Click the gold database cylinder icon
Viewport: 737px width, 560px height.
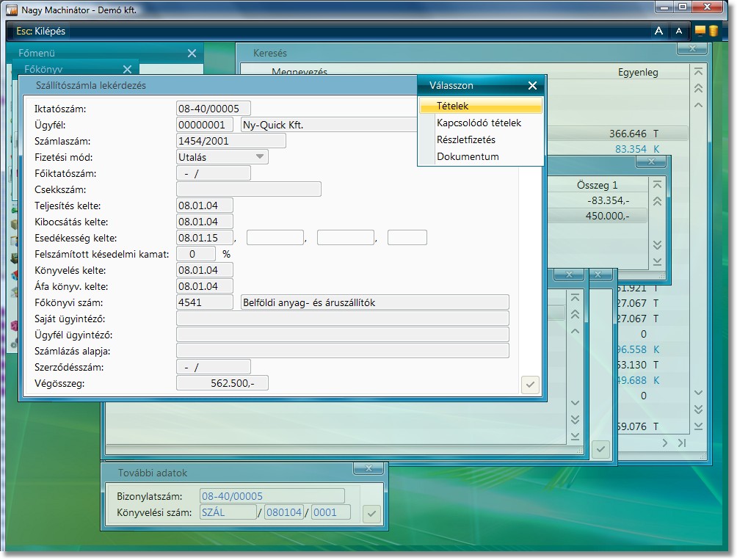(713, 31)
